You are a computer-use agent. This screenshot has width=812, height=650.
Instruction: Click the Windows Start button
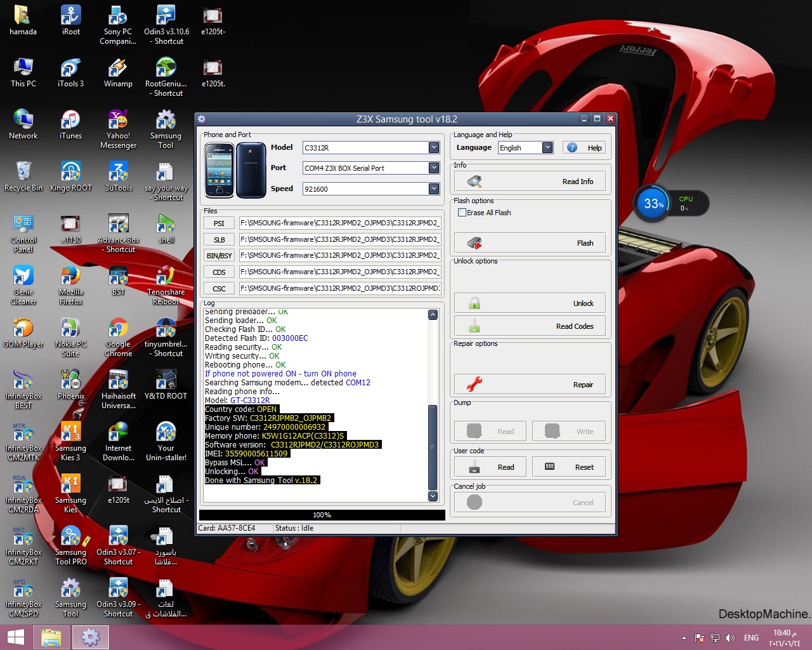click(16, 637)
